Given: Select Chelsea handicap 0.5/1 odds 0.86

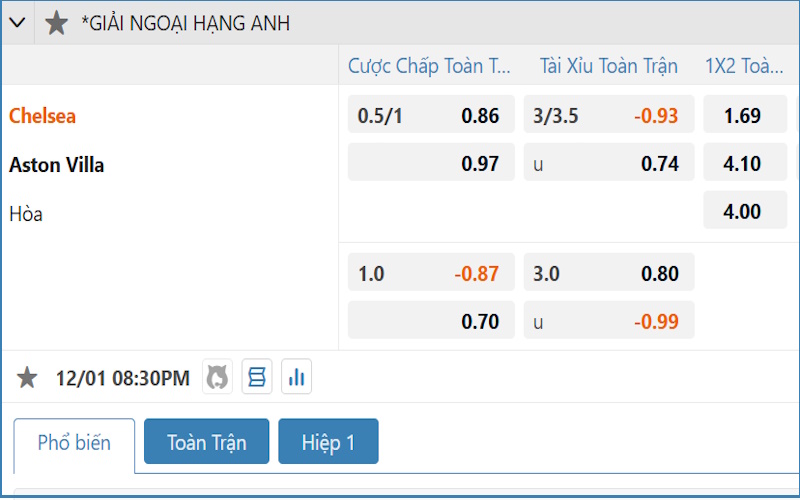Looking at the screenshot, I should click(431, 115).
